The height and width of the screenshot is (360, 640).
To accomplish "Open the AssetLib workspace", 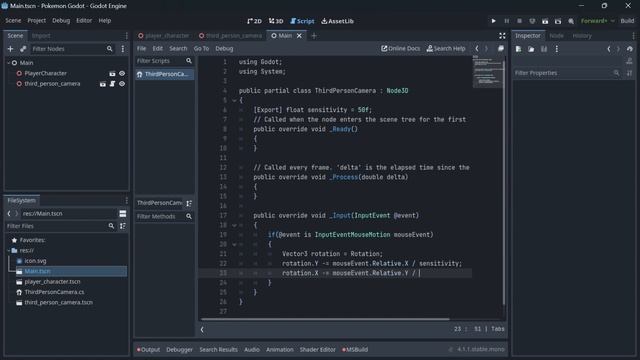I will click(337, 21).
